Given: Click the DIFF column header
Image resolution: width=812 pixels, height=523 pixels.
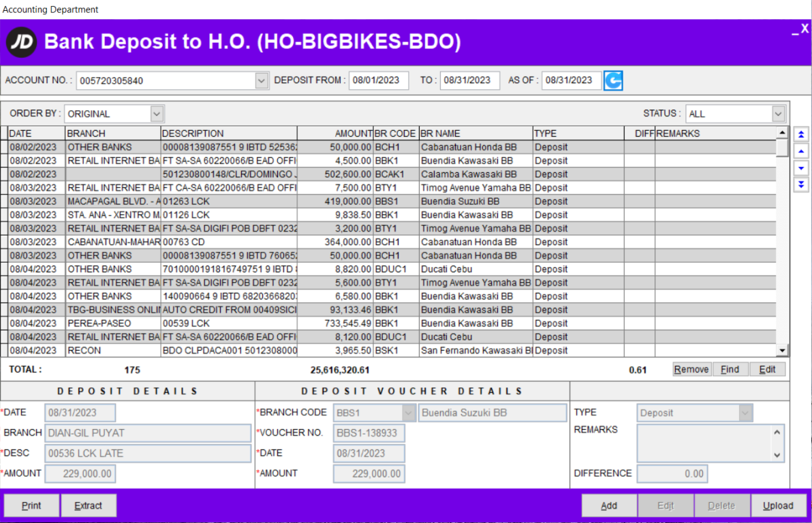Looking at the screenshot, I should 640,133.
